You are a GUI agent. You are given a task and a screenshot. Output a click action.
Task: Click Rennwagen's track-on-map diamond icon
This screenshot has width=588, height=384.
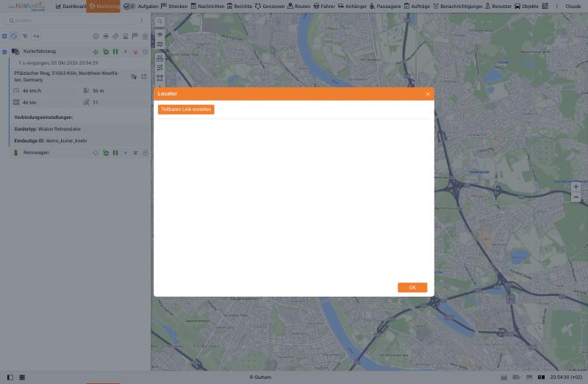point(96,153)
